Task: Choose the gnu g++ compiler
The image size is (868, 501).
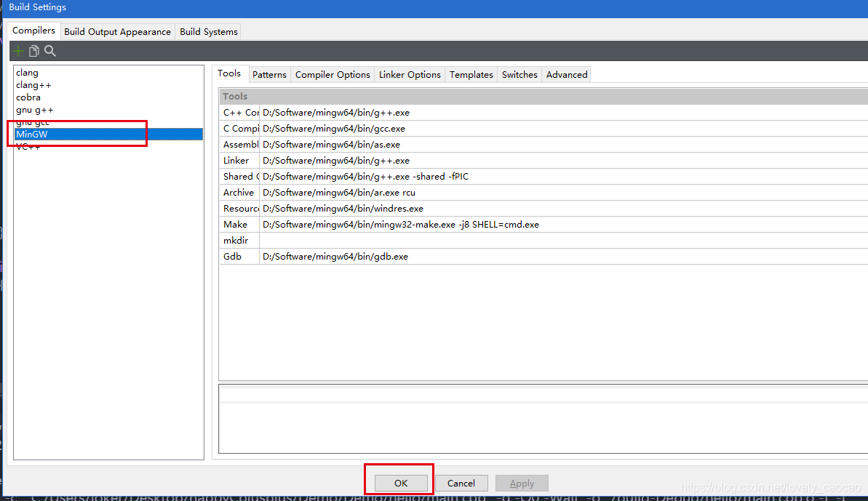Action: pyautogui.click(x=36, y=110)
